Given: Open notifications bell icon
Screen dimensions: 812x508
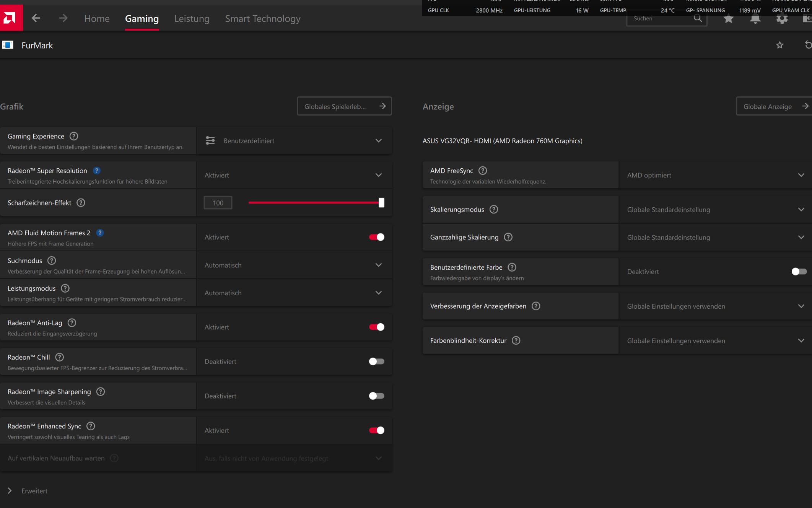Looking at the screenshot, I should [x=755, y=19].
